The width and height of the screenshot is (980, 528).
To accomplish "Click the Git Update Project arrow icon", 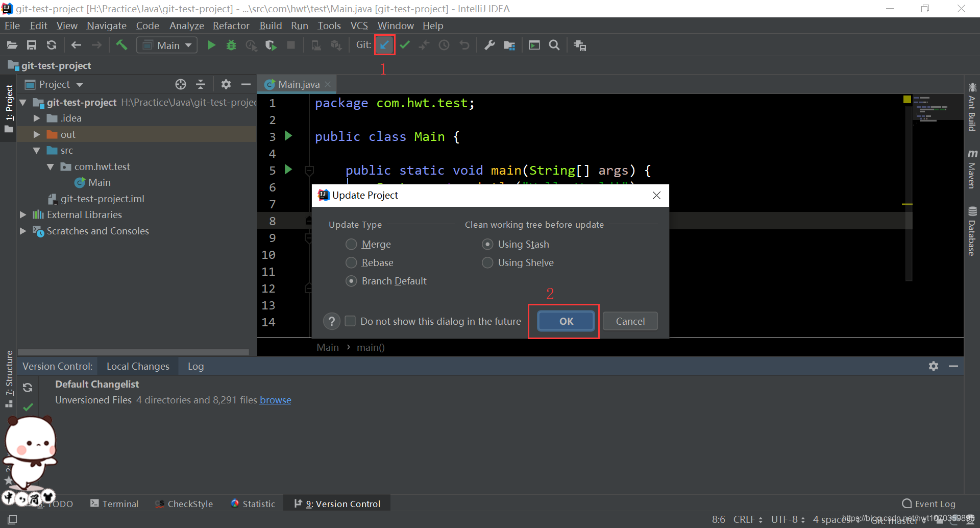I will click(384, 45).
